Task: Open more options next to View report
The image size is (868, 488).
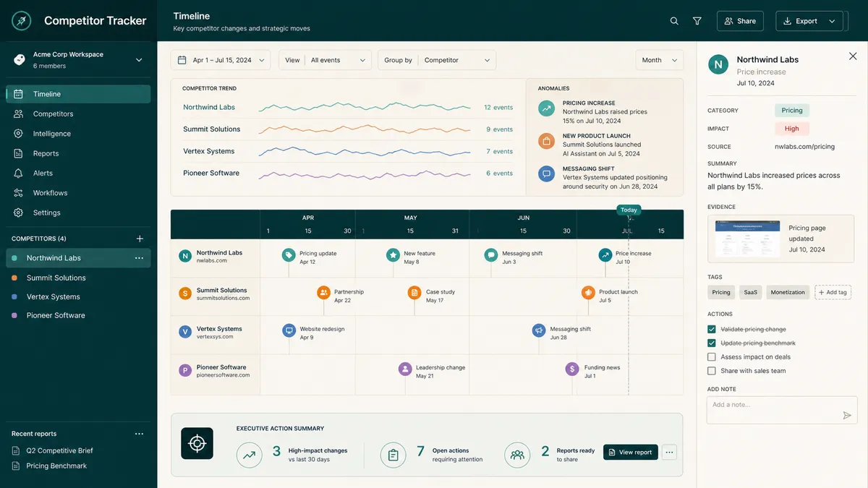Action: (669, 453)
